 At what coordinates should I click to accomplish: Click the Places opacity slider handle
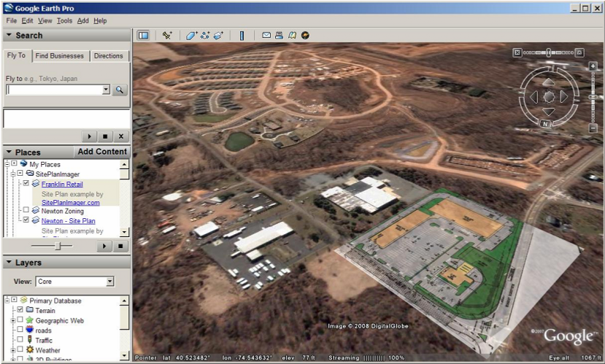click(58, 246)
